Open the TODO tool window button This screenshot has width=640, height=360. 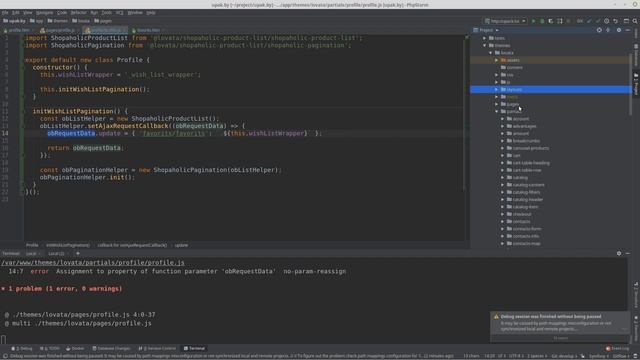click(49, 349)
